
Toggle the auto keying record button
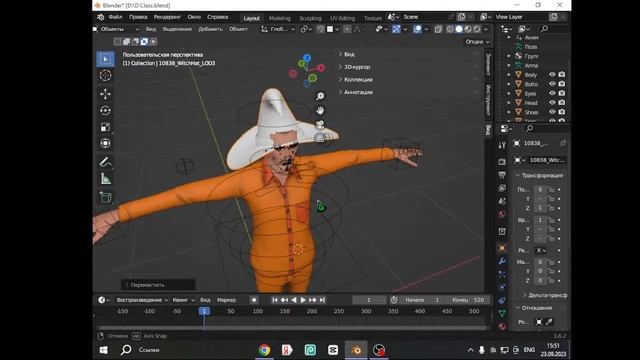click(254, 300)
